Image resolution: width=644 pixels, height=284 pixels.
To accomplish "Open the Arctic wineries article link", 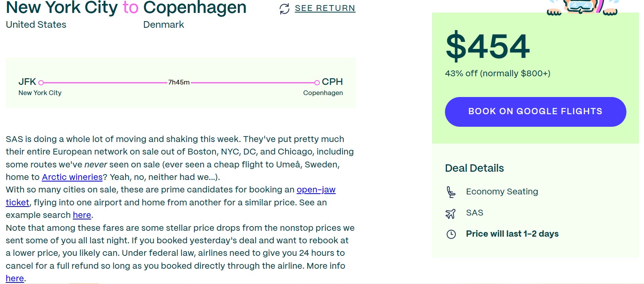I will (72, 177).
